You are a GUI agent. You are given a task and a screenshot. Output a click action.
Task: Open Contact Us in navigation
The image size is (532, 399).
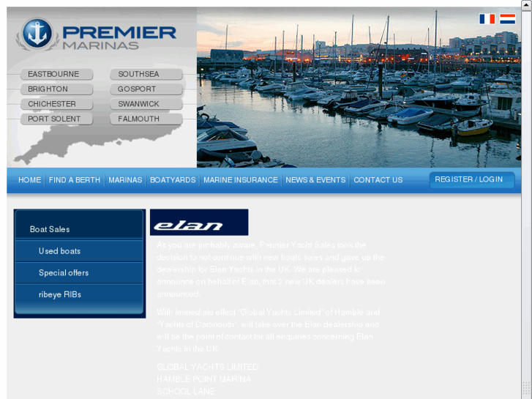(x=378, y=180)
